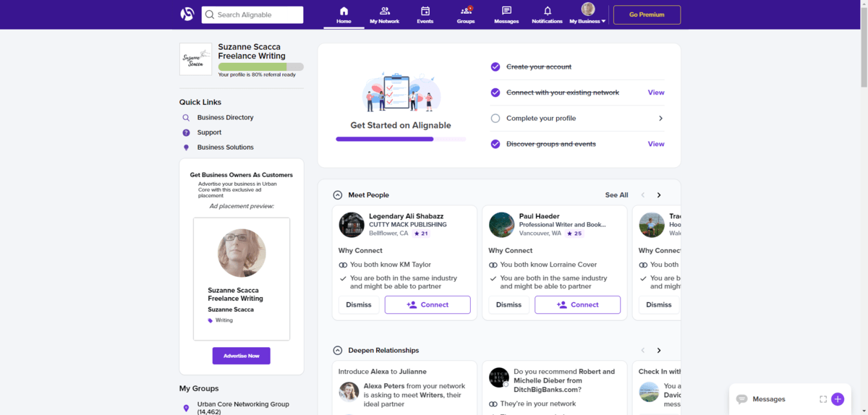Click the Go Premium button
The image size is (868, 415).
(647, 14)
